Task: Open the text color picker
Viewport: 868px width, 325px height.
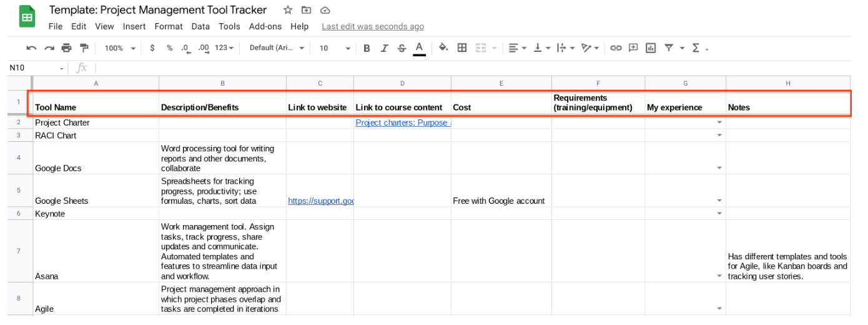Action: [419, 48]
